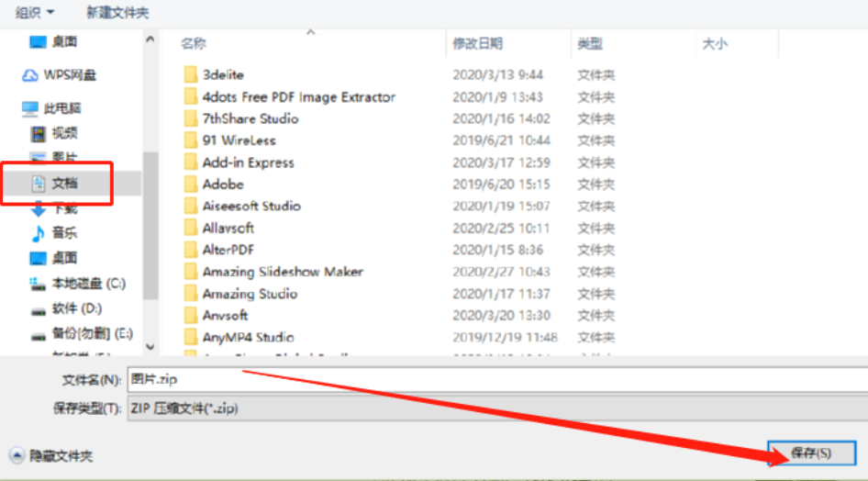Screen dimensions: 868x481
Task: Select the Amazing Slideshow Maker folder
Action: coord(283,272)
